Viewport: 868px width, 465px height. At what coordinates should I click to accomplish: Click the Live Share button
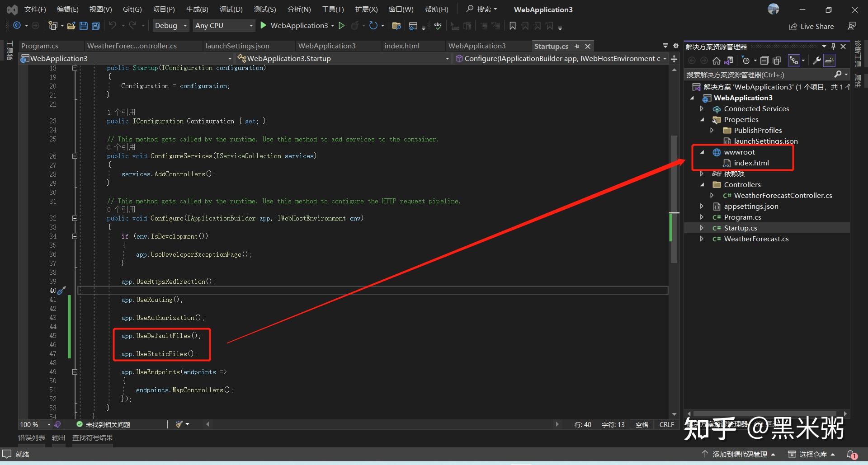click(811, 26)
